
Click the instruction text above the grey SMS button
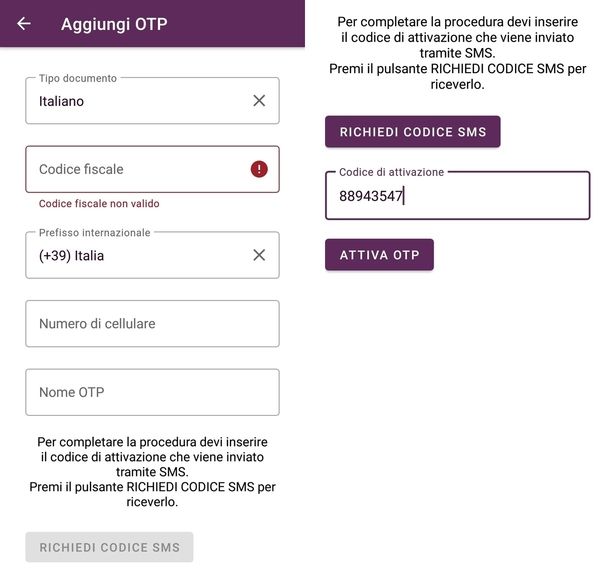[x=152, y=472]
